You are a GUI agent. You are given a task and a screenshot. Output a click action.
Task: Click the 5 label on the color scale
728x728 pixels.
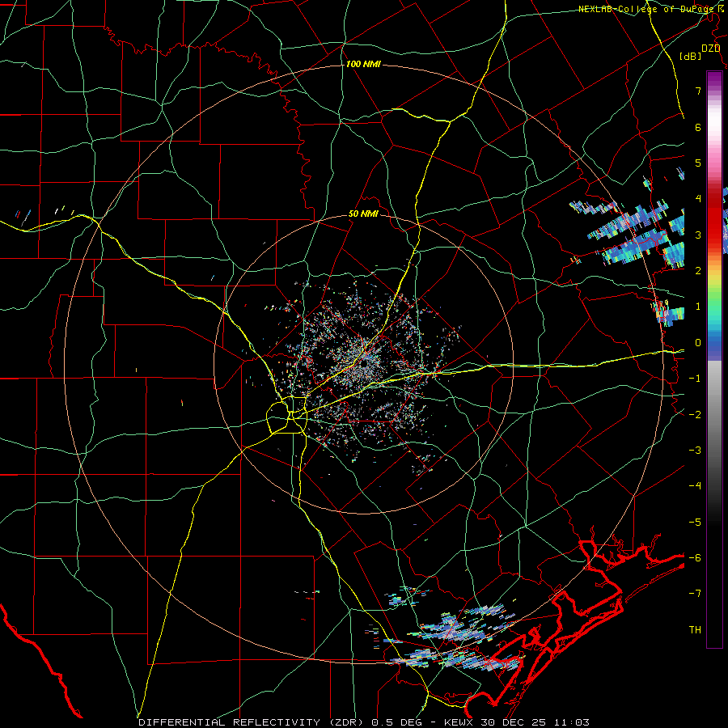coord(698,163)
